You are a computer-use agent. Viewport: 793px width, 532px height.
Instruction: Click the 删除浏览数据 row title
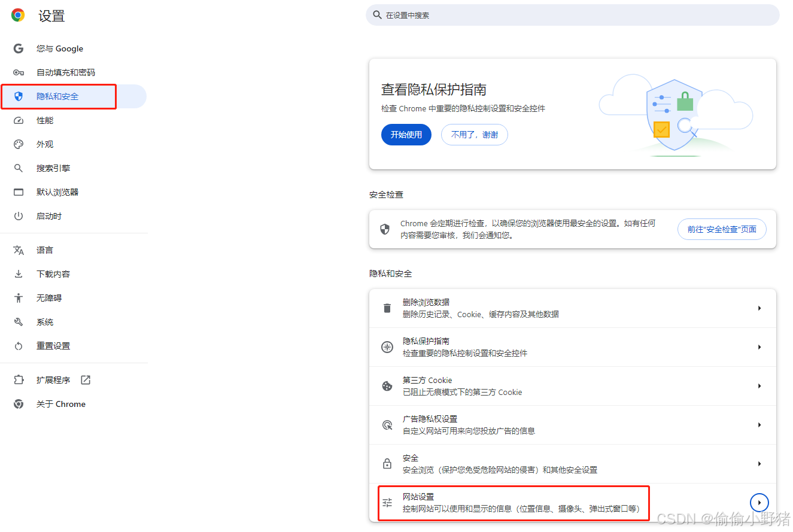click(426, 302)
